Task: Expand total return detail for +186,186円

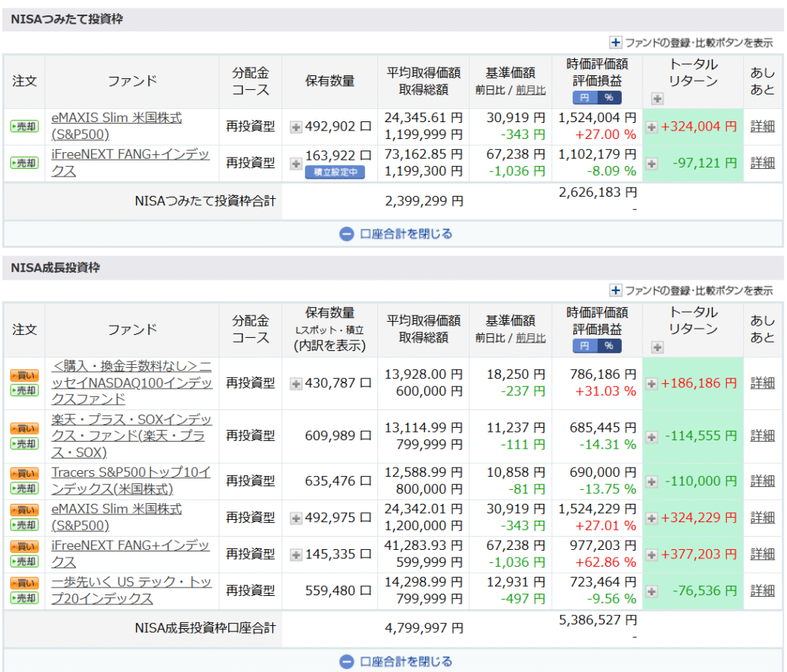Action: pos(652,384)
